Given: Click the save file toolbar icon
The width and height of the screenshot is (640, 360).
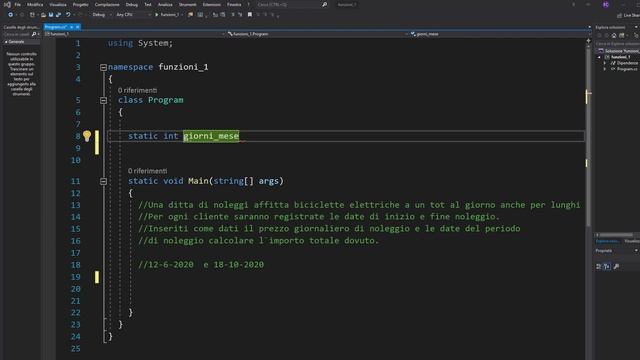Looking at the screenshot, I should pos(51,15).
